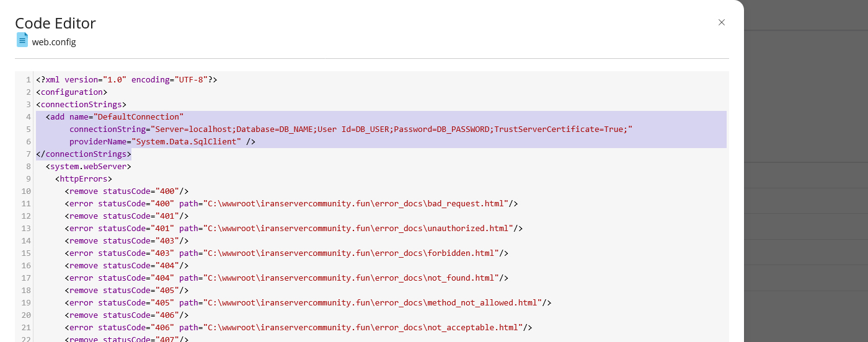Click the Code Editor heading

coord(55,24)
